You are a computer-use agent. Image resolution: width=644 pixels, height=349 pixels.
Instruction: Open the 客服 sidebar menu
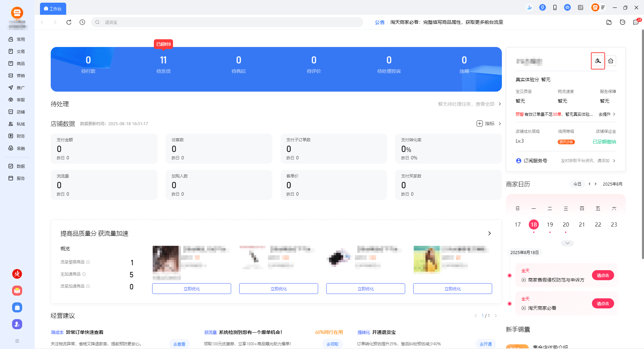pyautogui.click(x=17, y=100)
